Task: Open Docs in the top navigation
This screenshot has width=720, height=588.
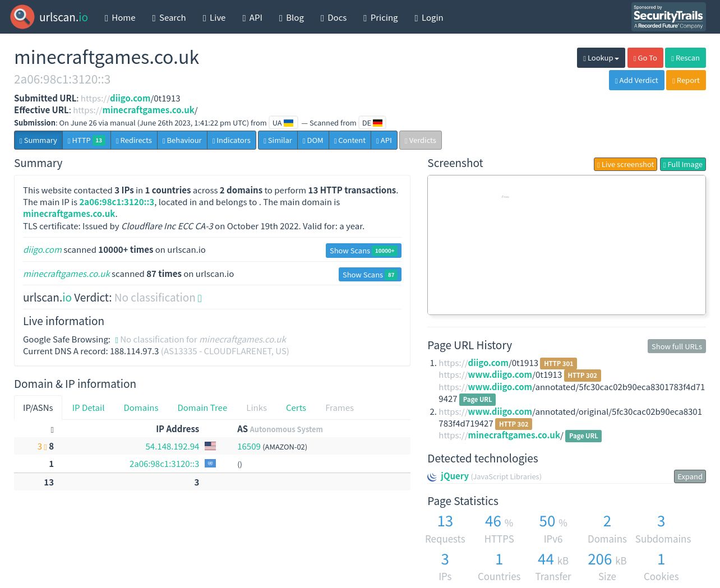Action: point(334,17)
